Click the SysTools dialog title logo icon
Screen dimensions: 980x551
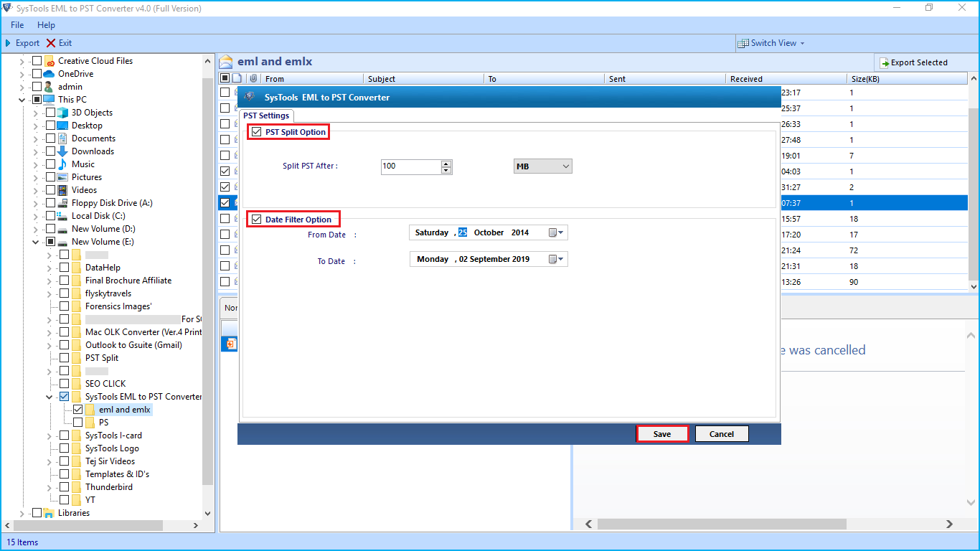[x=250, y=97]
